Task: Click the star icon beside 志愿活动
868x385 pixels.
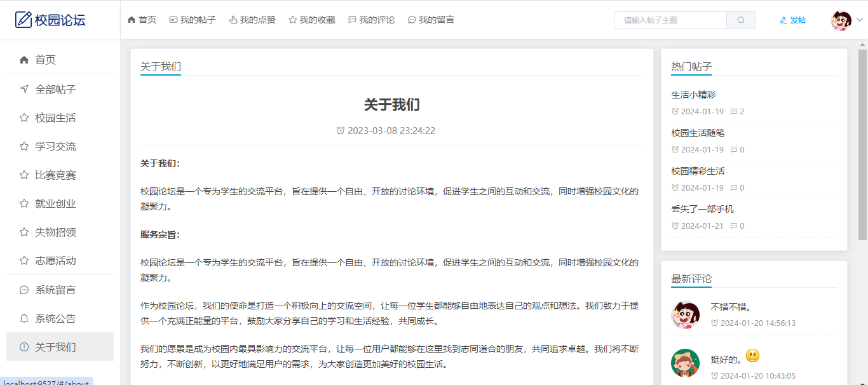Action: click(x=24, y=260)
